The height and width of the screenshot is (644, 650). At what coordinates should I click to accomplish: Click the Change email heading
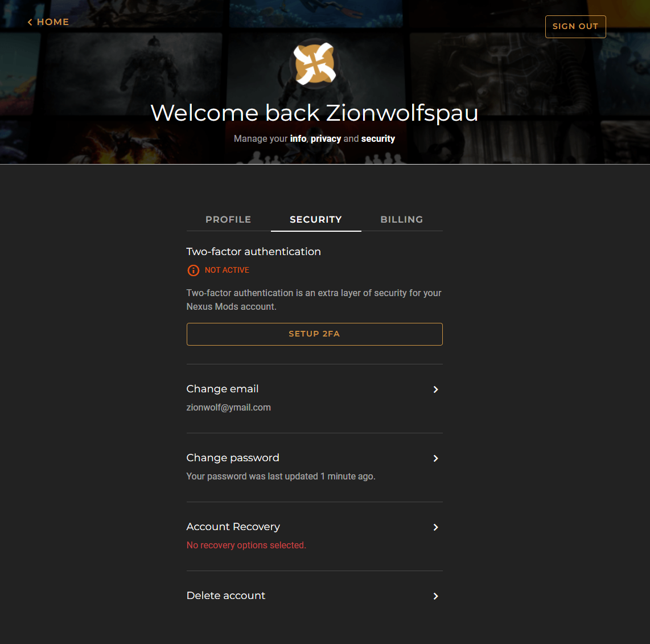pos(223,389)
